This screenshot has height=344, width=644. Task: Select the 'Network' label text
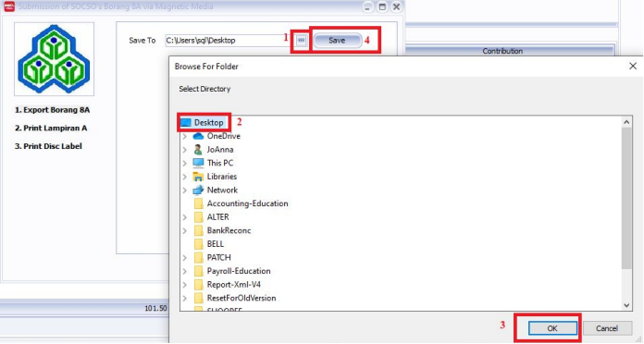[x=222, y=190]
